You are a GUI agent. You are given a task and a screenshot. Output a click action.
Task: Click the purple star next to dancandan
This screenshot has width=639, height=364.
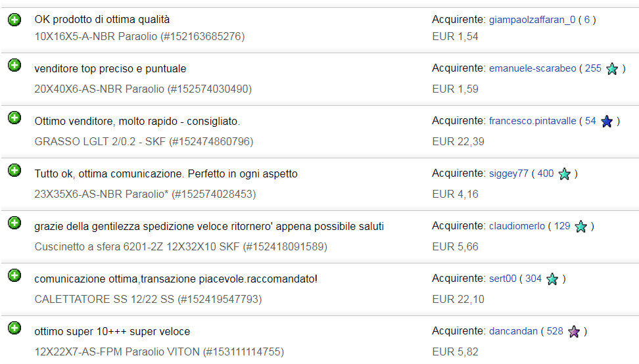tap(574, 331)
